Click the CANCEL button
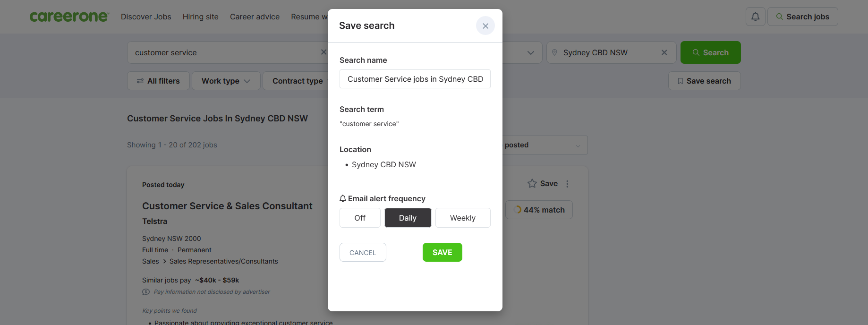Viewport: 868px width, 325px height. (363, 252)
